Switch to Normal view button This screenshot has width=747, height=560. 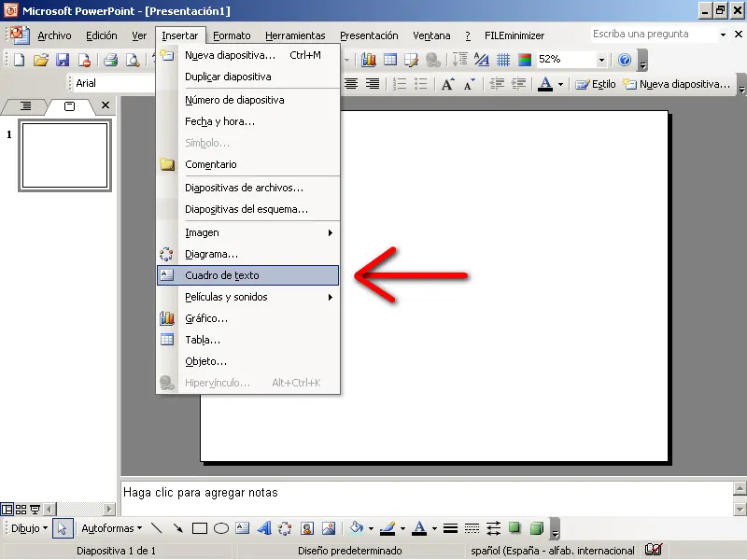(7, 510)
